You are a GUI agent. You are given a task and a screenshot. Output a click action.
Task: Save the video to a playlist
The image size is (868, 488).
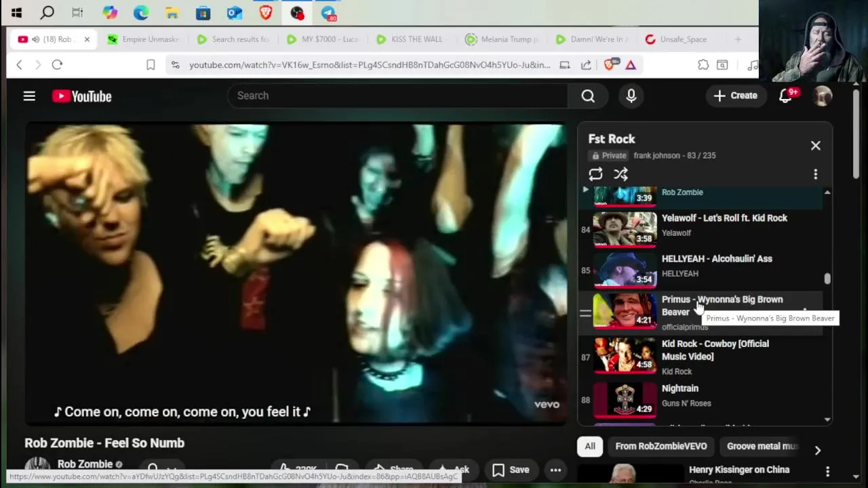point(511,470)
